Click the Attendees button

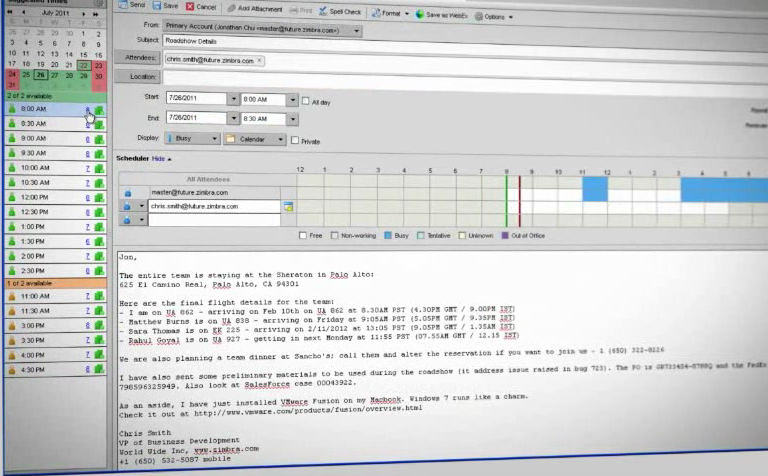(137, 58)
